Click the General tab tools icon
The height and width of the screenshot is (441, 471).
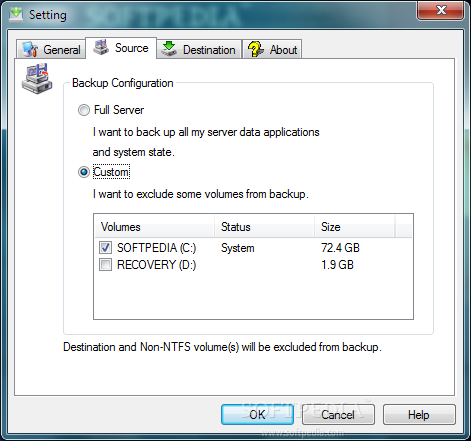point(30,50)
